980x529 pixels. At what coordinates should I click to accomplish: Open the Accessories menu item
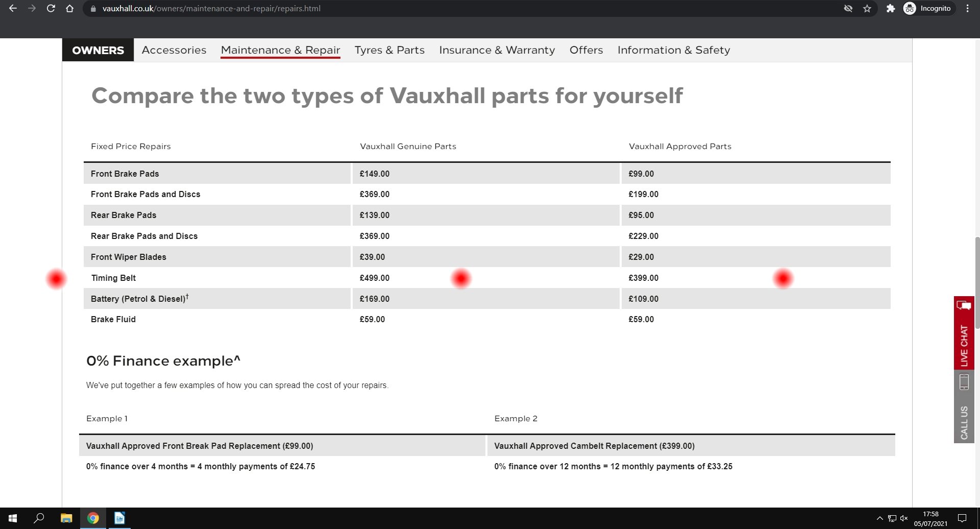point(174,50)
